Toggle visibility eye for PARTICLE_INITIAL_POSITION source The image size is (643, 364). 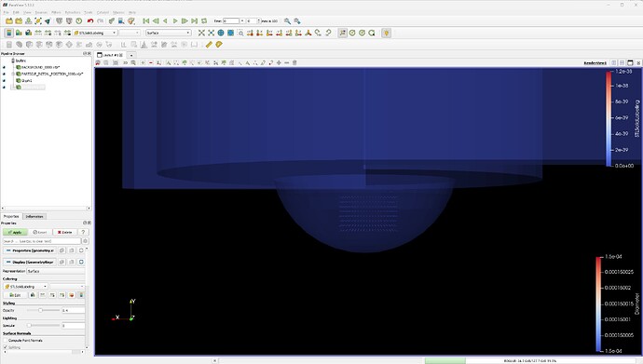click(x=4, y=74)
